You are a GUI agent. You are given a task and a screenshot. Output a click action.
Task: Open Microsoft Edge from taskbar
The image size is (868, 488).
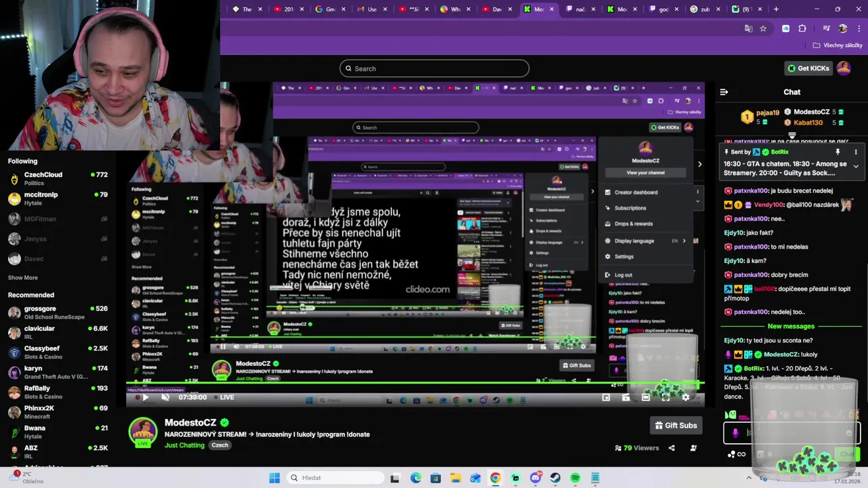[415, 478]
